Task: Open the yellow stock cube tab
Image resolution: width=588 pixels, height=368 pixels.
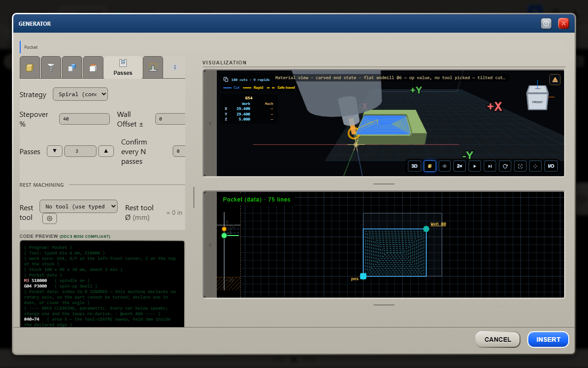Action: tap(30, 68)
